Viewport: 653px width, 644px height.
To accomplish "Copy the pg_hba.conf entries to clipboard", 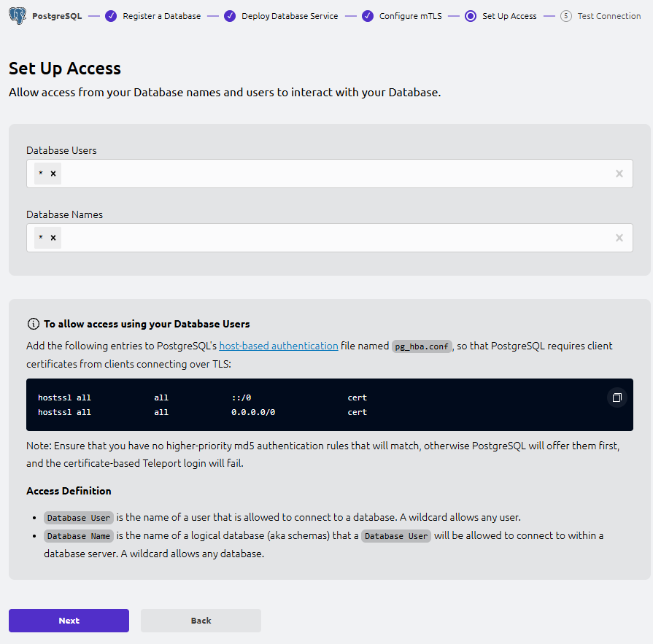I will click(x=617, y=397).
